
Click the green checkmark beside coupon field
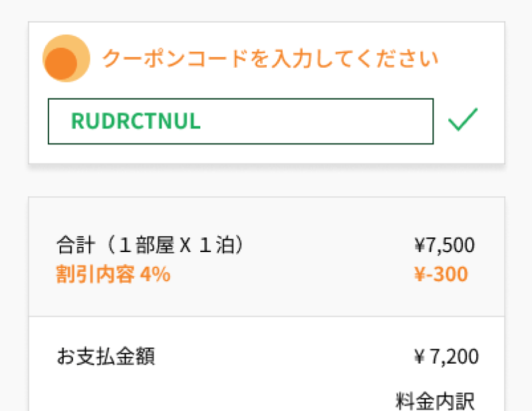click(x=463, y=120)
